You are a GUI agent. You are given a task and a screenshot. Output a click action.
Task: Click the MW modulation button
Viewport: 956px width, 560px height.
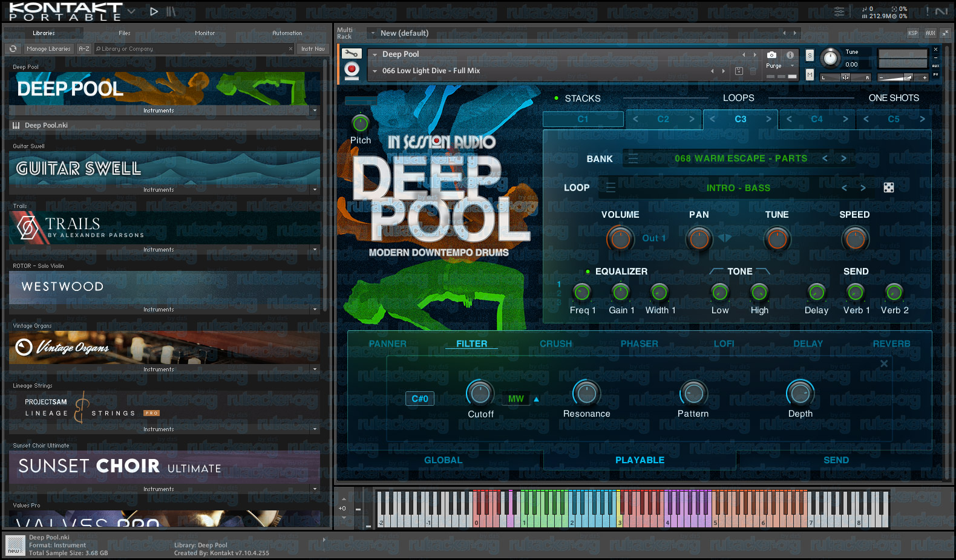516,399
